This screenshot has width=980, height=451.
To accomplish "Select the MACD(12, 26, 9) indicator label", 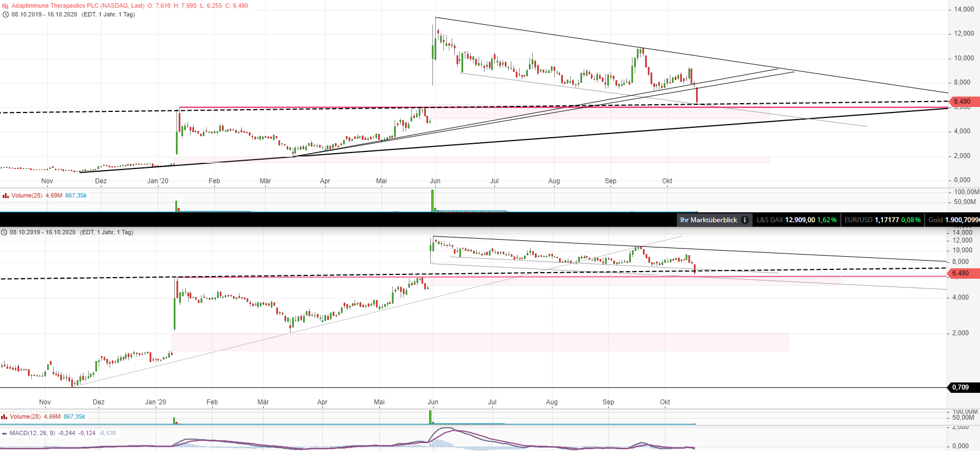I will click(32, 433).
